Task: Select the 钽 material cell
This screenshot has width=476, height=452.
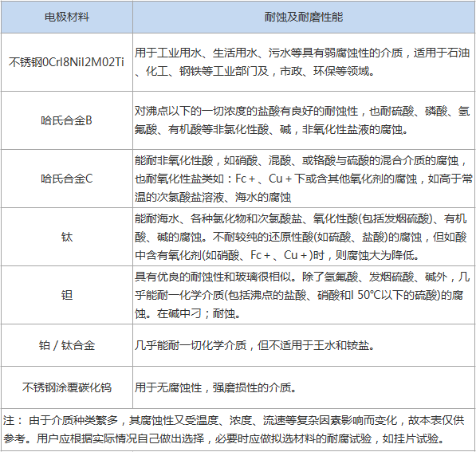Action: coord(67,295)
